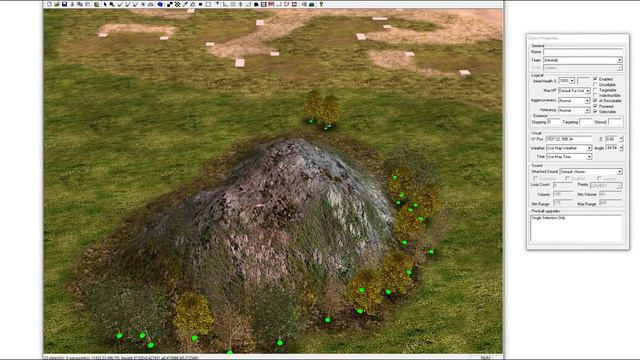
Task: Toggle the AI Recruitable checkbox
Action: tap(595, 100)
